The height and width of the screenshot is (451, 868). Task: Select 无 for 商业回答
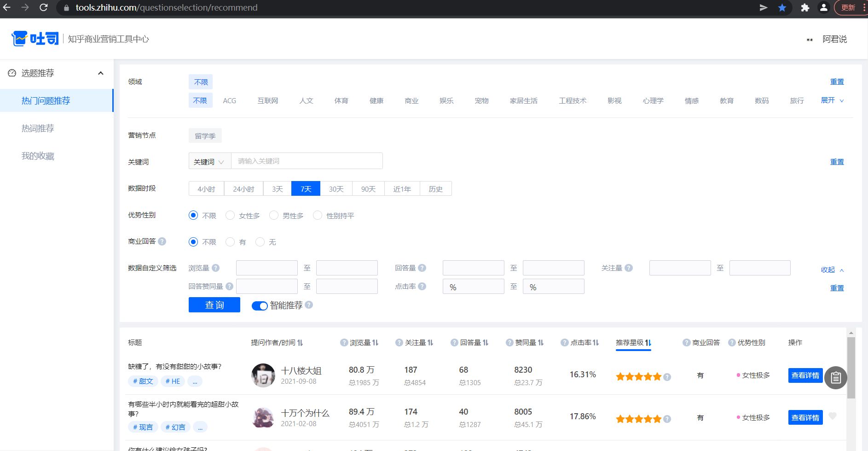tap(260, 241)
